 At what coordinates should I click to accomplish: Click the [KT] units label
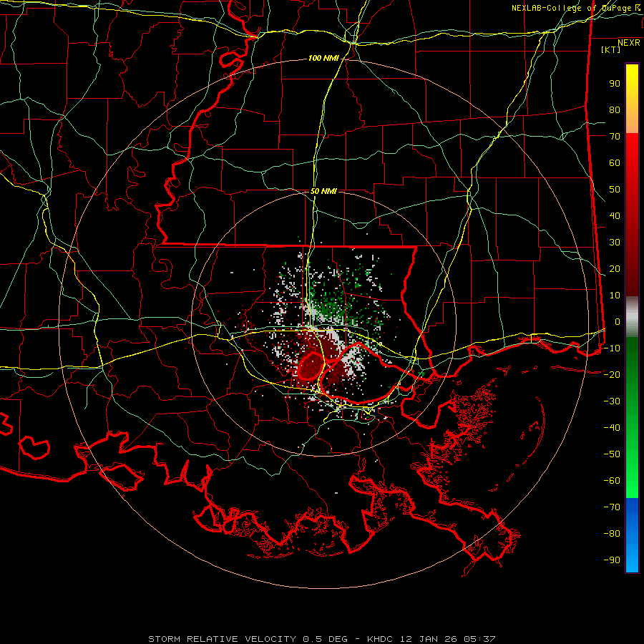[x=611, y=49]
